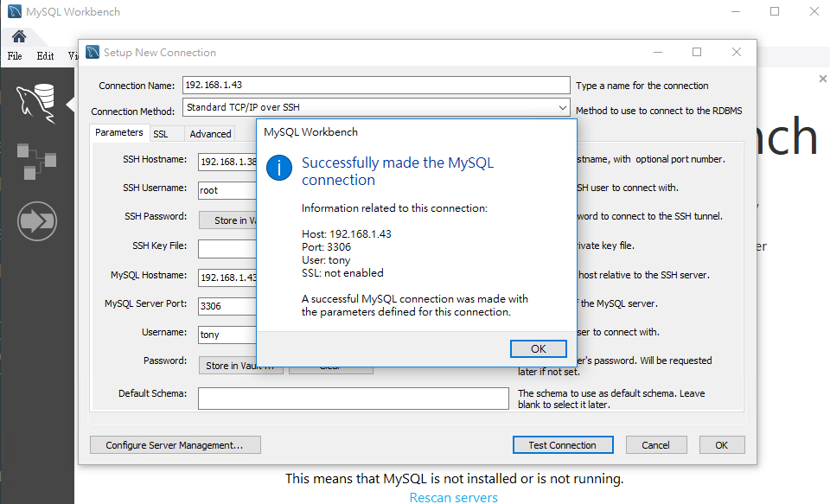This screenshot has width=830, height=504.
Task: Click the Username field containing tony
Action: pos(227,335)
